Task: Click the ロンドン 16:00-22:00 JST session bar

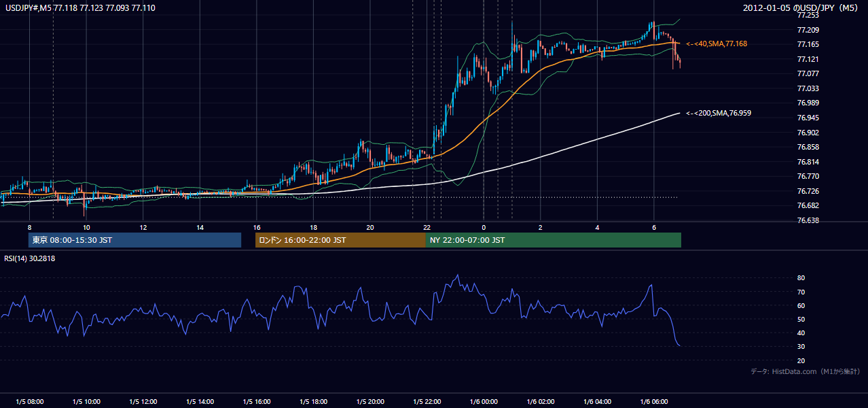Action: pos(340,240)
